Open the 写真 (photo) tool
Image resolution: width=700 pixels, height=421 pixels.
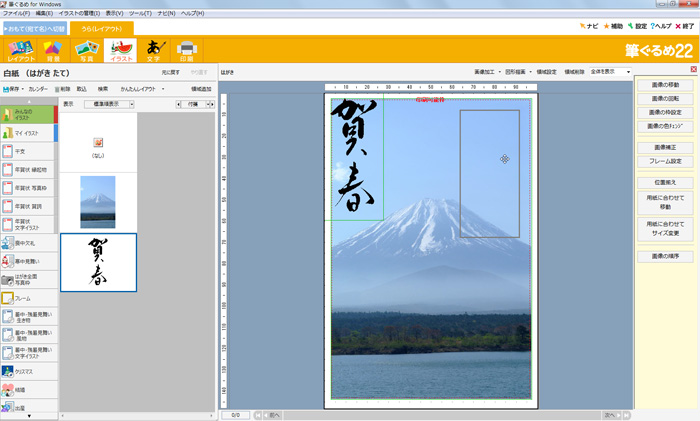(x=87, y=49)
